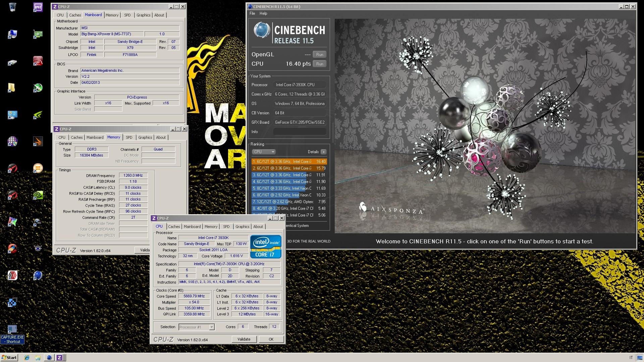The width and height of the screenshot is (644, 362).
Task: Launch the CAPTURE.EXE shortcut icon
Action: click(x=12, y=329)
